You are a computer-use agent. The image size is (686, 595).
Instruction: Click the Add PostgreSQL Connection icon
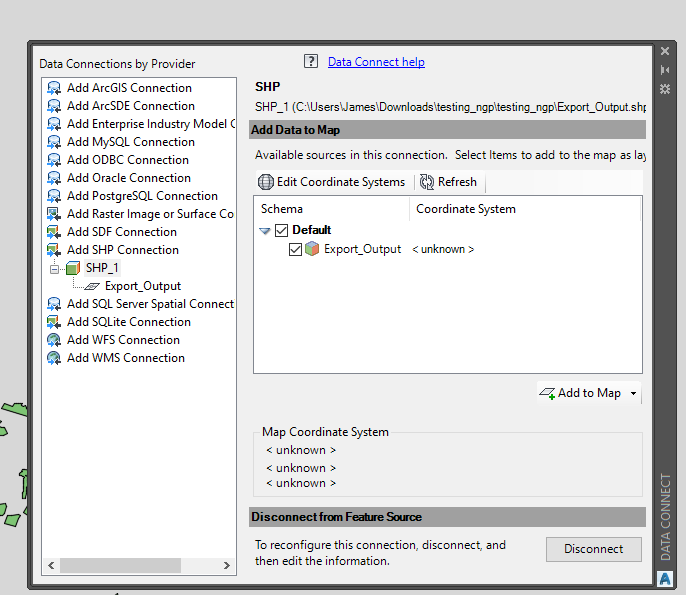[54, 196]
